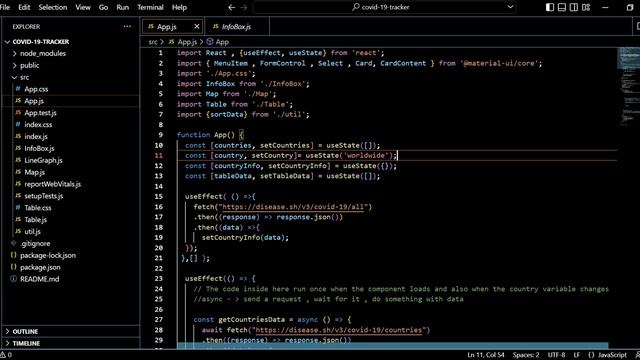The width and height of the screenshot is (640, 360).
Task: Open the File menu
Action: [x=4, y=7]
